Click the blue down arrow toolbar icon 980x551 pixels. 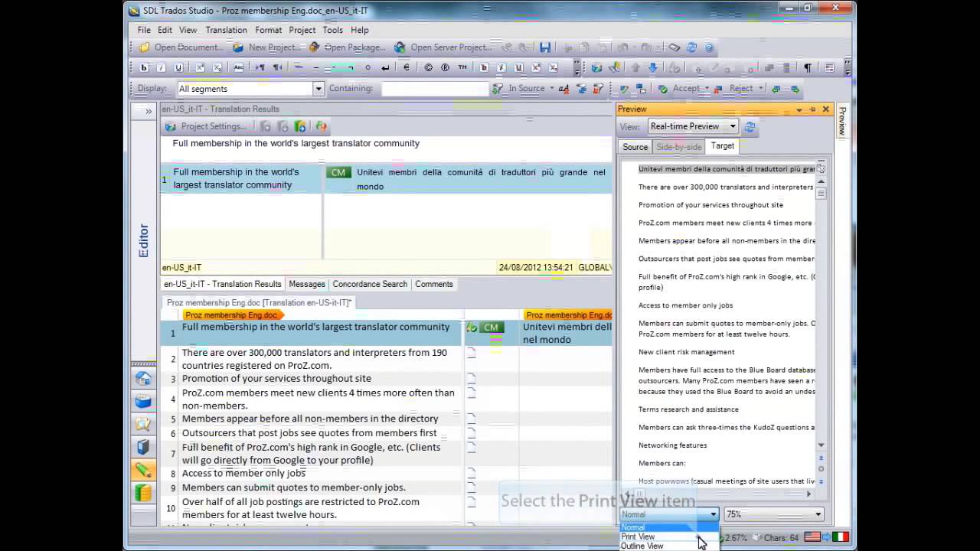point(652,67)
